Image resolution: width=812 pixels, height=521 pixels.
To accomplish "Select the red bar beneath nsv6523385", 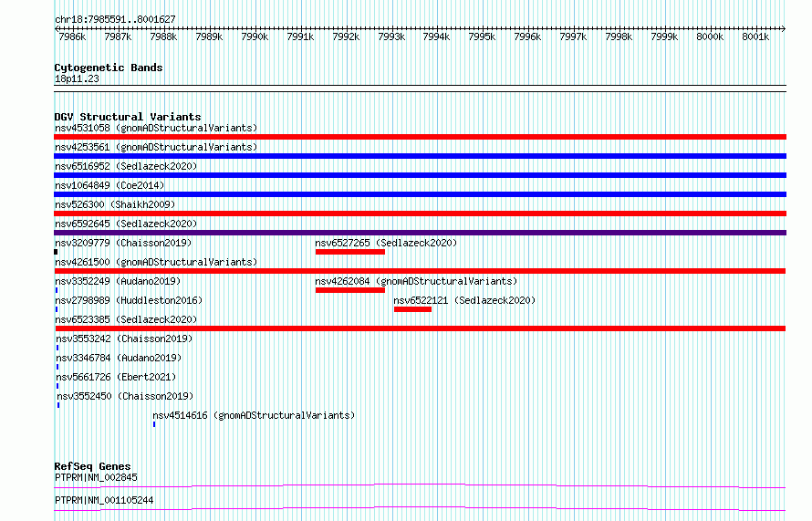I will pyautogui.click(x=421, y=328).
